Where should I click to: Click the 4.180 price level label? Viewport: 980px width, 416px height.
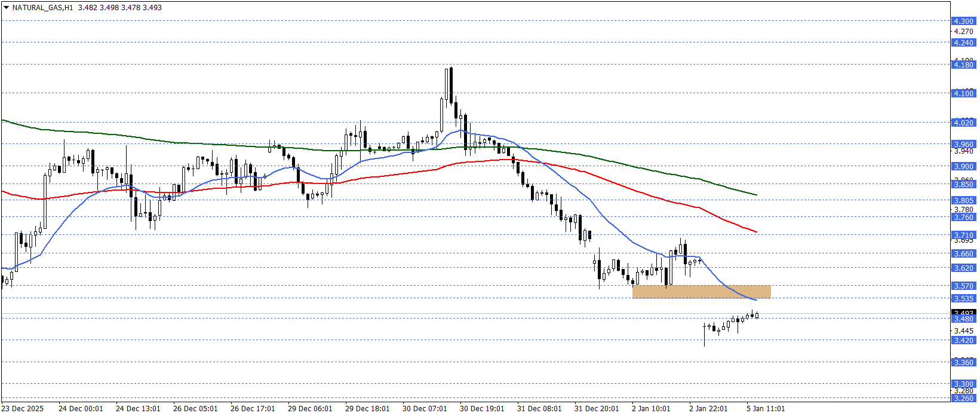click(963, 65)
